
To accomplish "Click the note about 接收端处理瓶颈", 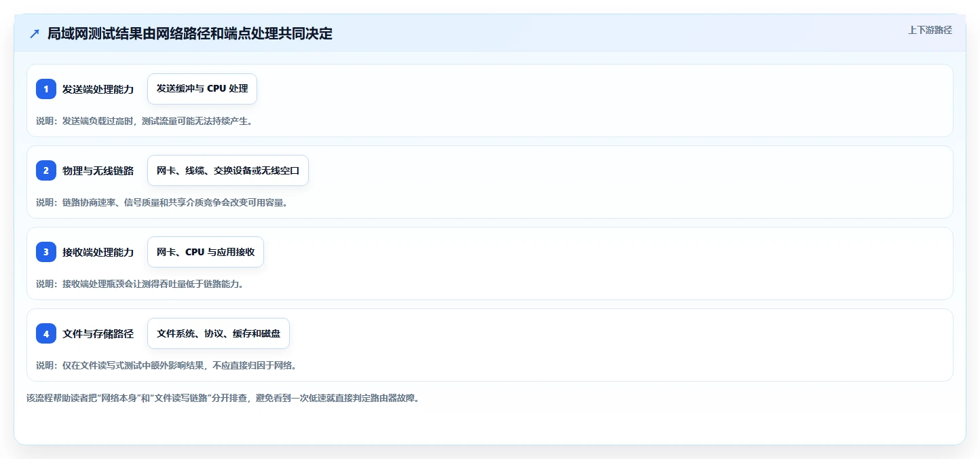I will pyautogui.click(x=140, y=284).
